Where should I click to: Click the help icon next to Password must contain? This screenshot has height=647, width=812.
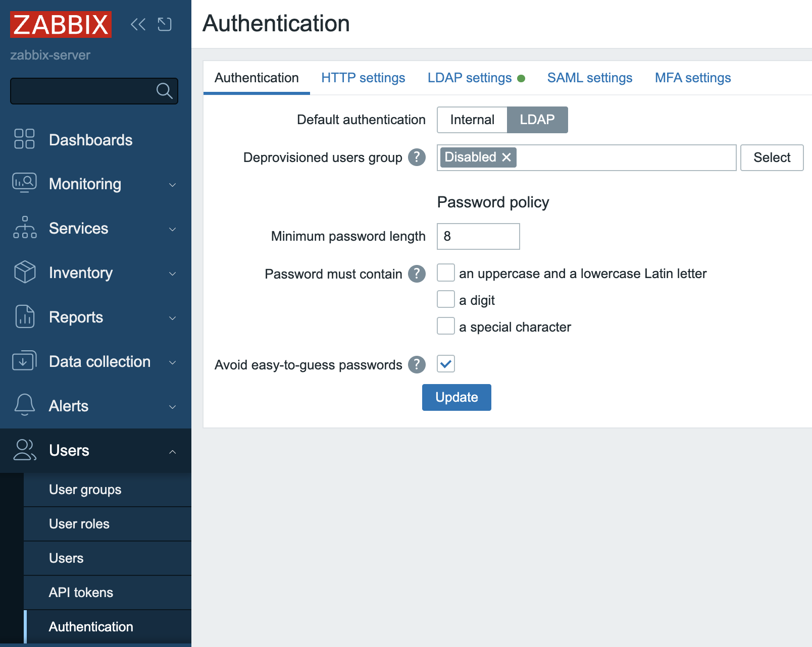pos(417,274)
